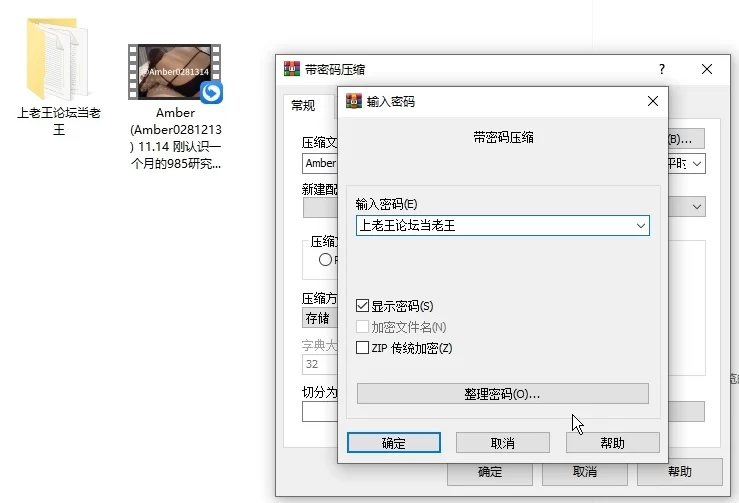This screenshot has height=503, width=739.
Task: Switch to the 常规 tab
Action: point(302,105)
